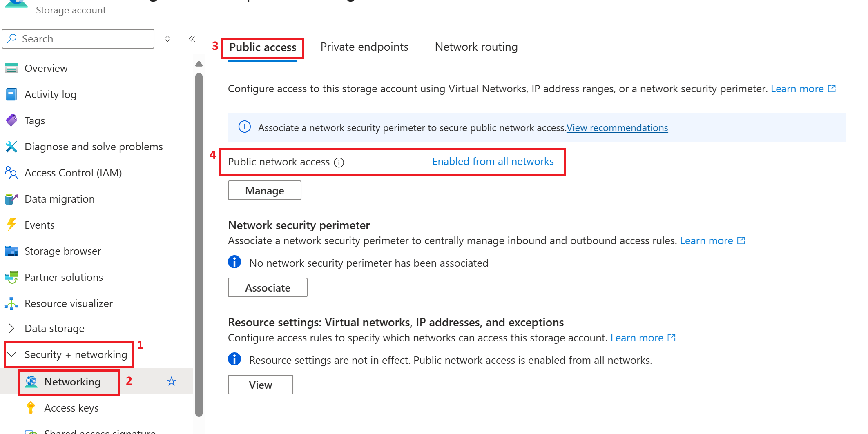Click the Public network access info icon
868x434 pixels.
tap(339, 162)
